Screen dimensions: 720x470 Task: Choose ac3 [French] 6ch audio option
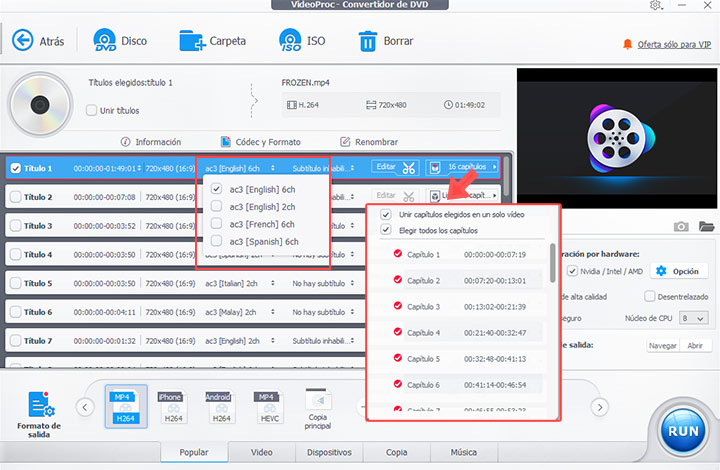tap(255, 224)
